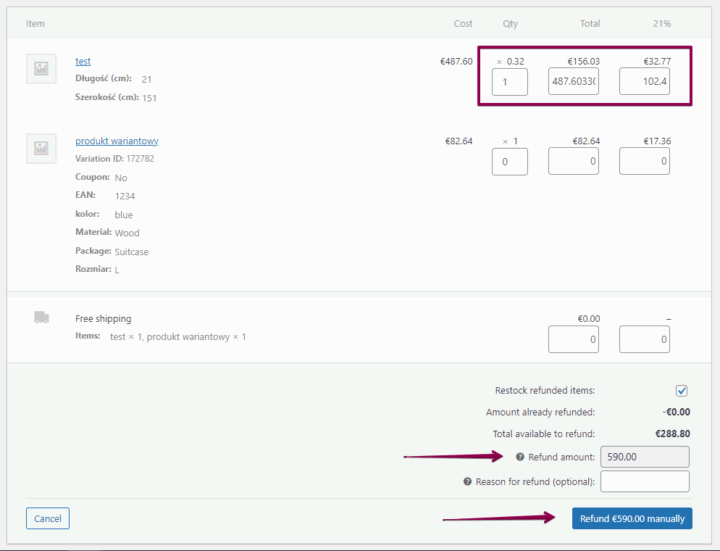Click the Reason for refund text field

pyautogui.click(x=644, y=482)
